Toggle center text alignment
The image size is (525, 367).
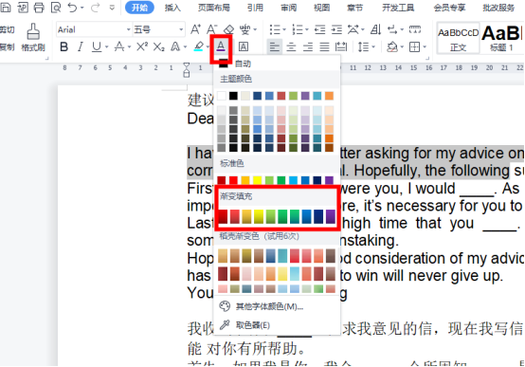tap(291, 47)
